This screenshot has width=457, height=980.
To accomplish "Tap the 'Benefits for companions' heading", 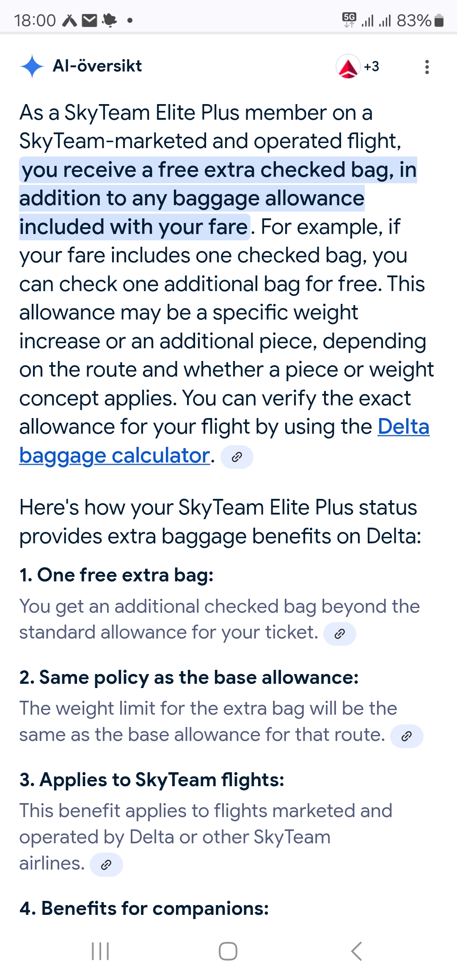I will (x=144, y=908).
